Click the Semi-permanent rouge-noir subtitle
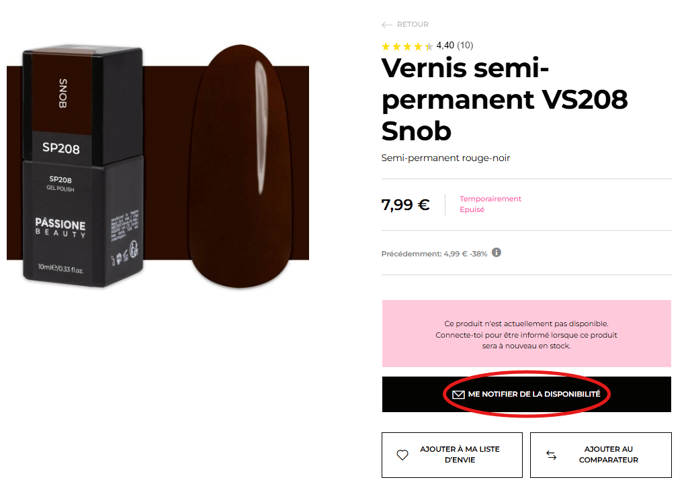The height and width of the screenshot is (490, 688). click(445, 158)
